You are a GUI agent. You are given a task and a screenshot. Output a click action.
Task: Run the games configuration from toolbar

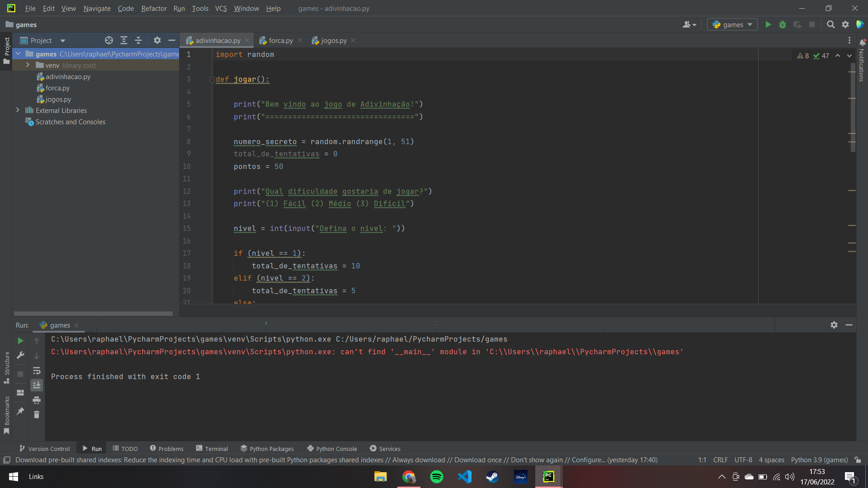coord(768,24)
